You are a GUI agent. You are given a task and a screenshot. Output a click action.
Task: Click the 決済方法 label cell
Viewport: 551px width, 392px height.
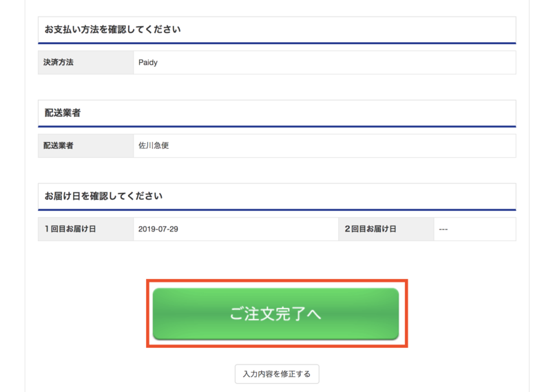tap(85, 62)
